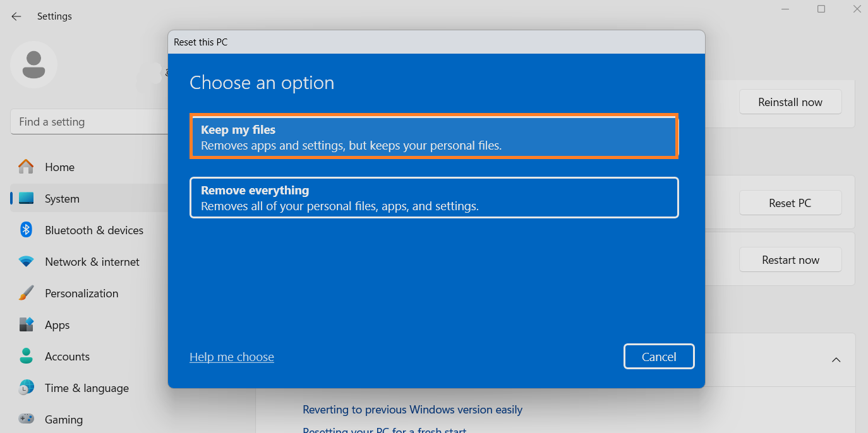The height and width of the screenshot is (433, 868).
Task: Click the Gaming controller icon
Action: coord(26,418)
